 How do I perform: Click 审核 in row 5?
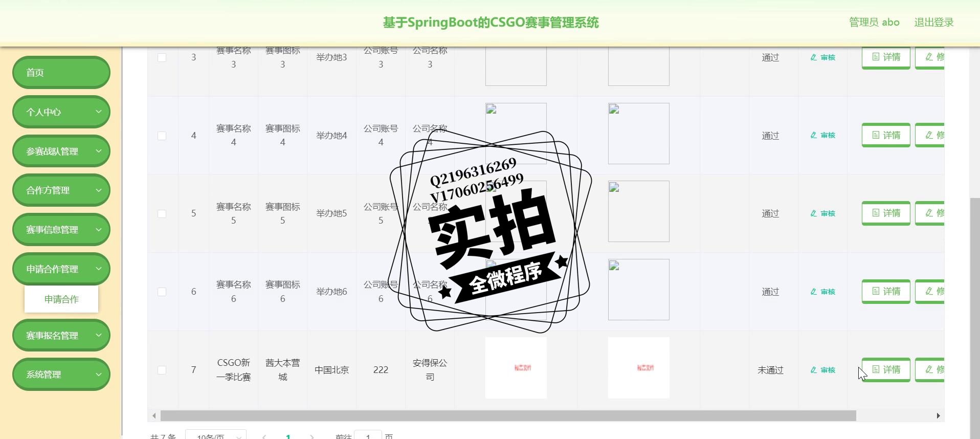pyautogui.click(x=822, y=213)
